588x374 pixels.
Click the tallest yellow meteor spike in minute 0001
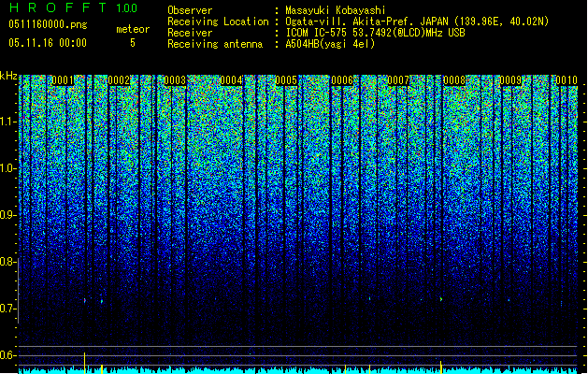(x=84, y=363)
